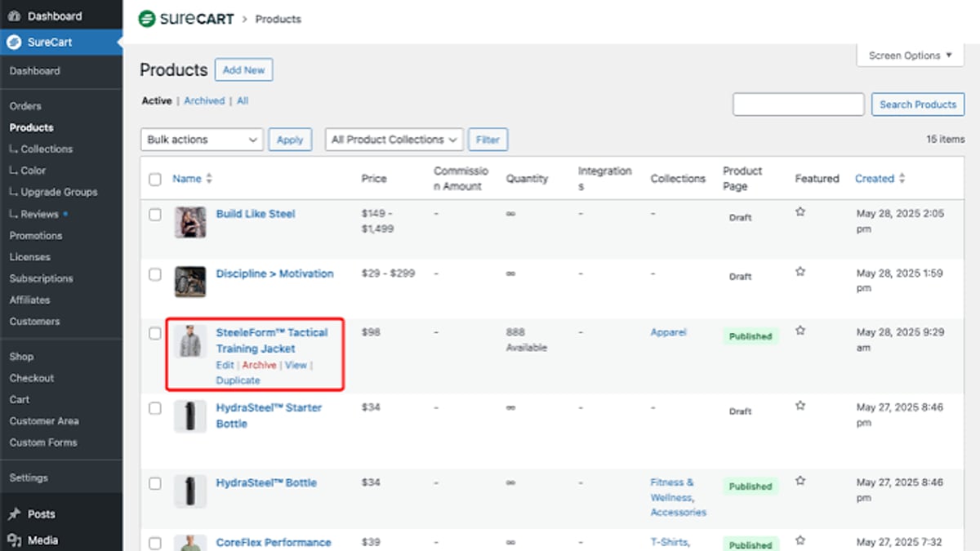The height and width of the screenshot is (551, 980).
Task: Go to Affiliates in sidebar
Action: (29, 300)
